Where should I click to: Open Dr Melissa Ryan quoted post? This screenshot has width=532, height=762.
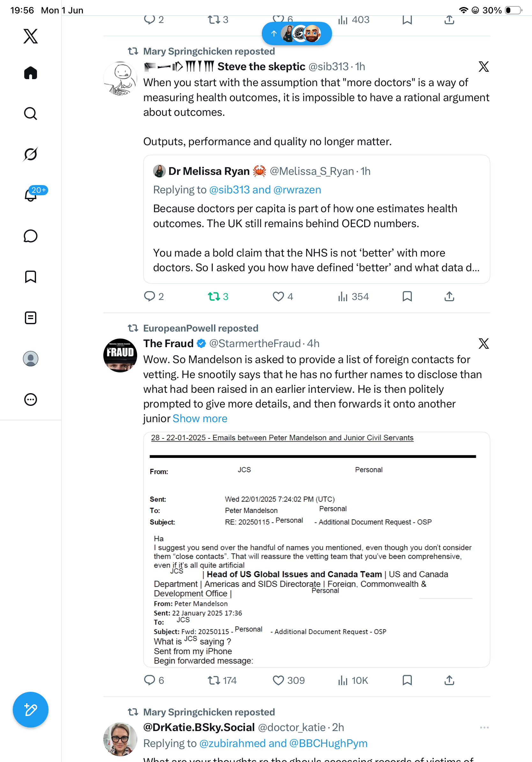point(316,219)
